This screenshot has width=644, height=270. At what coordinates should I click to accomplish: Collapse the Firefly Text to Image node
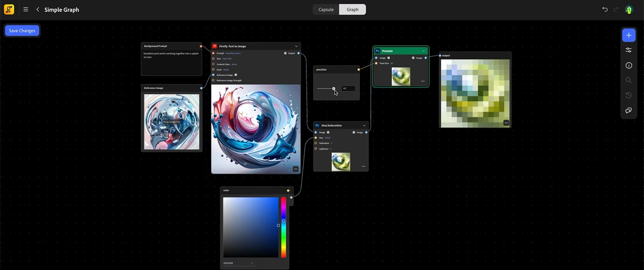[296, 46]
